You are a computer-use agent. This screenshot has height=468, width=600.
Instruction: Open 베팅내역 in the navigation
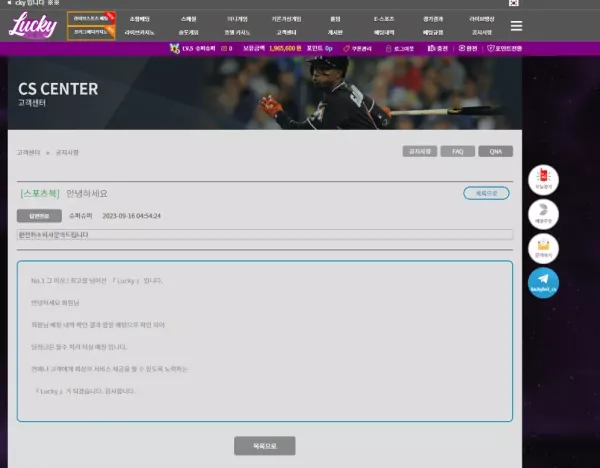[x=384, y=33]
